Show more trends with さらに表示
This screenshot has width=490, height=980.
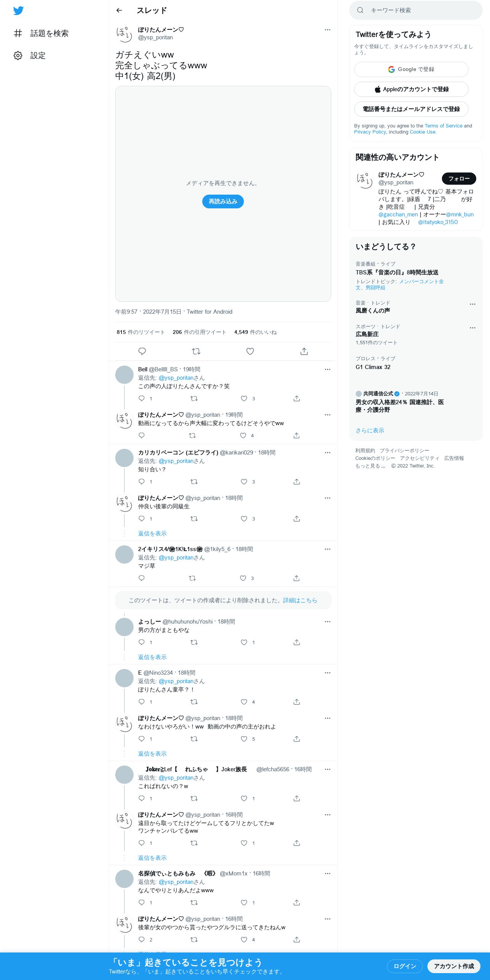click(370, 430)
